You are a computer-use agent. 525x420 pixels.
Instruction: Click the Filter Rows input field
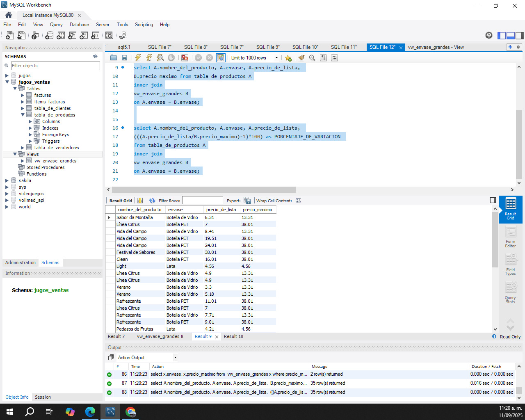tap(203, 201)
